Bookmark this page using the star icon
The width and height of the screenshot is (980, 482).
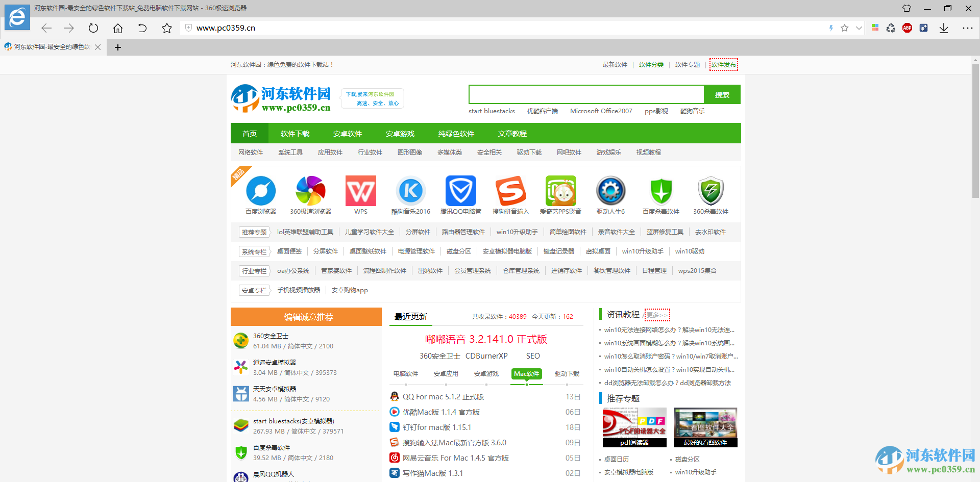845,28
